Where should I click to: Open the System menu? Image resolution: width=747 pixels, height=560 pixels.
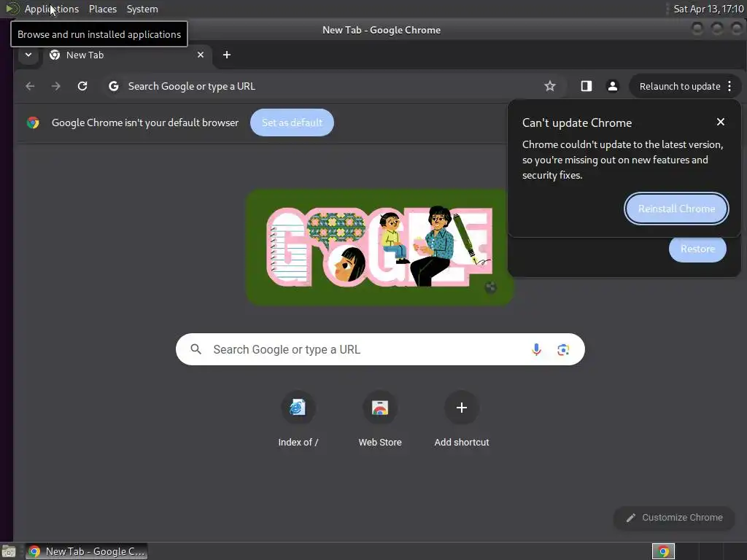tap(142, 9)
